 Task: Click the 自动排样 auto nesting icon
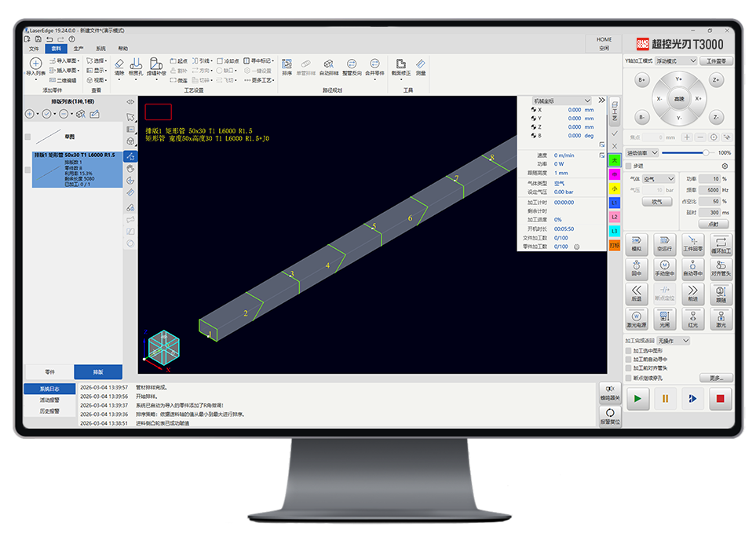(x=328, y=64)
